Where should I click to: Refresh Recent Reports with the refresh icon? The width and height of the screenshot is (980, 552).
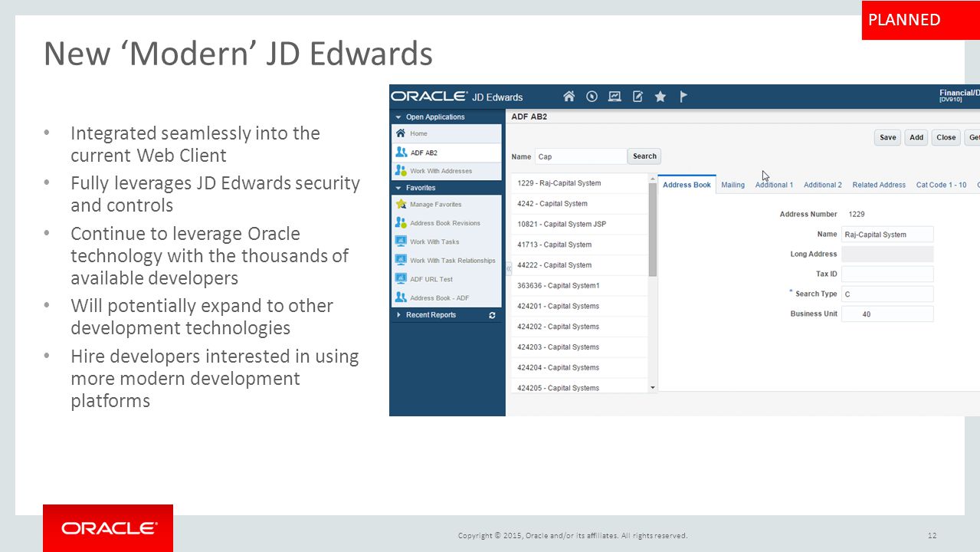tap(492, 315)
